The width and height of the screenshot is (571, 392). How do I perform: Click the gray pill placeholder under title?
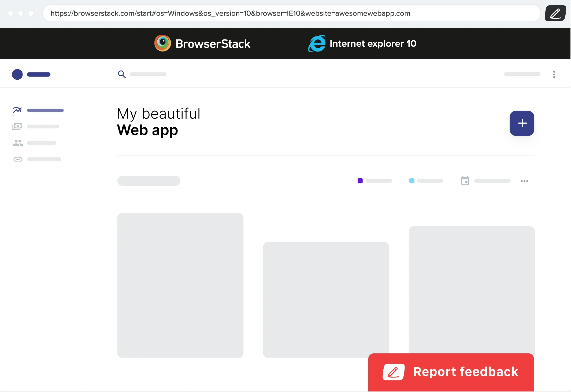pos(149,181)
